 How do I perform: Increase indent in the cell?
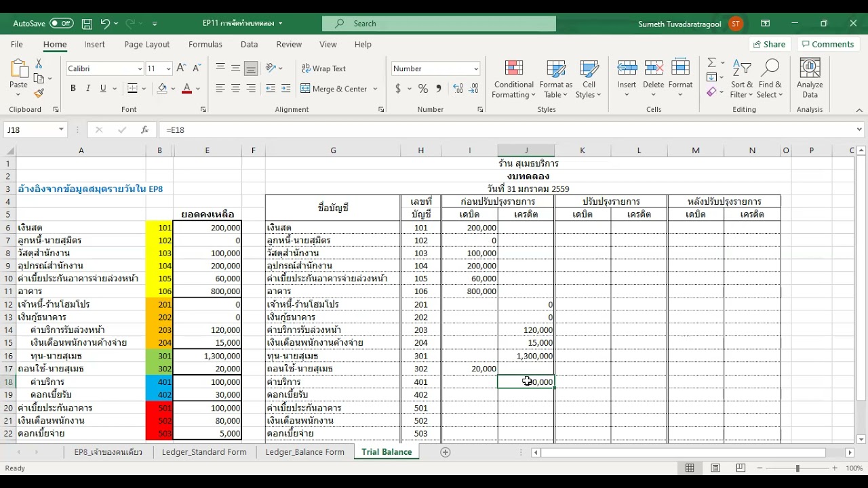pos(285,89)
